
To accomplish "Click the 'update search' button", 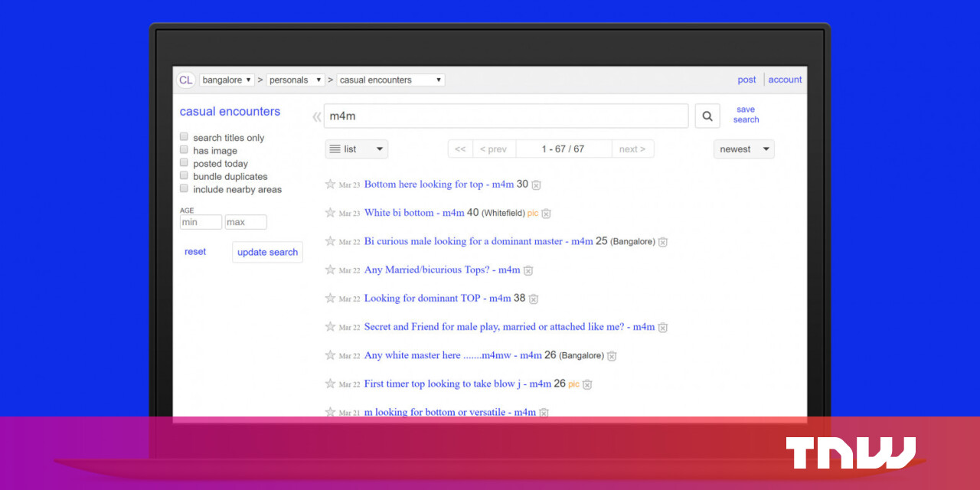I will [267, 253].
